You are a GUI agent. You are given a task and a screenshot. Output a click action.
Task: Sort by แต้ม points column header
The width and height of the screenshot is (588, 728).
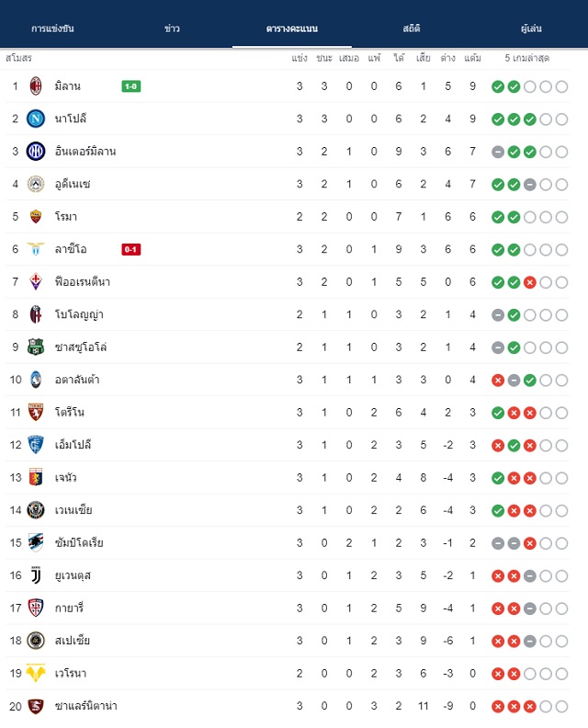pos(472,58)
